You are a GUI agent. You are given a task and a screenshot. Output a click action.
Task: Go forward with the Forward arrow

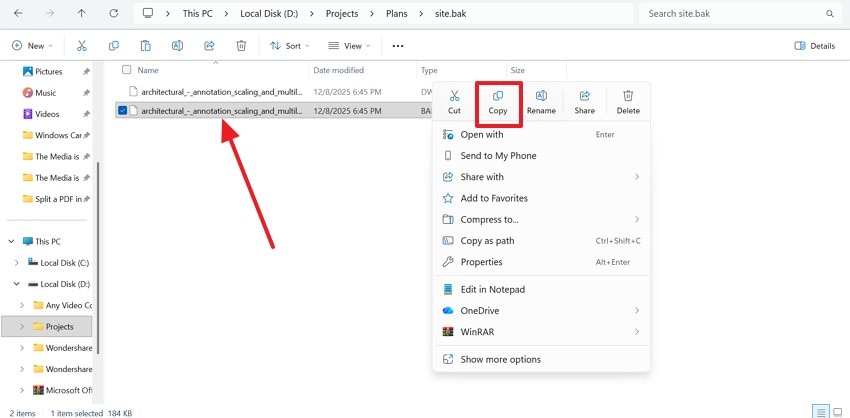[50, 14]
